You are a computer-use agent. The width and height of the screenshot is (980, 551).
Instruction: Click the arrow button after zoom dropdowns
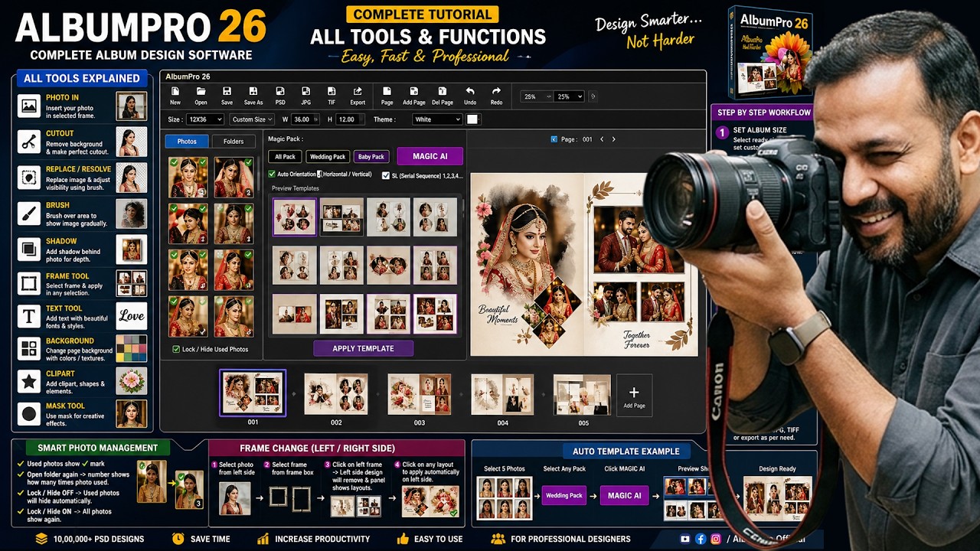click(x=593, y=96)
